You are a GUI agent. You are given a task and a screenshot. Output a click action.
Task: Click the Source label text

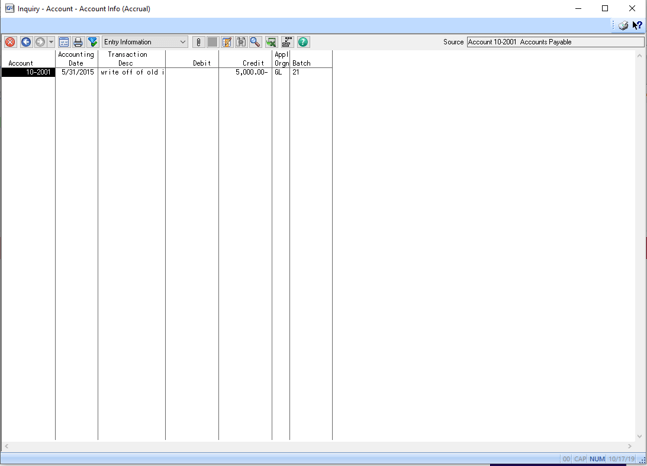pos(453,42)
